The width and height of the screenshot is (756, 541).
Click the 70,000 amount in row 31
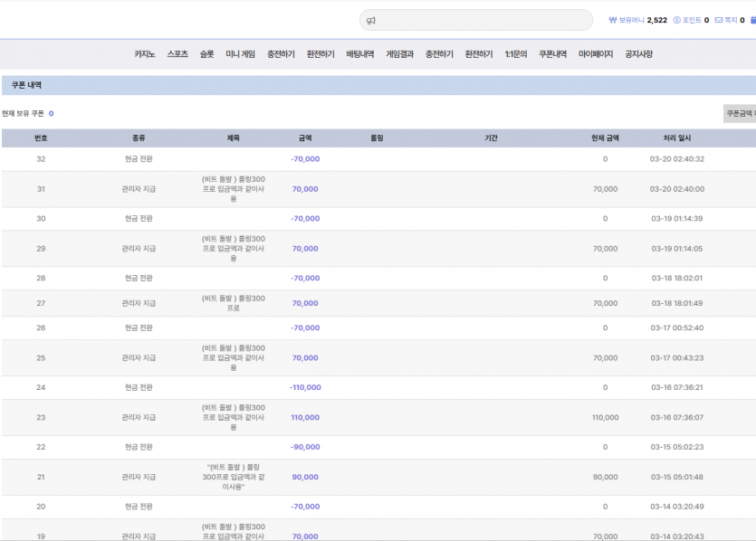pyautogui.click(x=305, y=189)
